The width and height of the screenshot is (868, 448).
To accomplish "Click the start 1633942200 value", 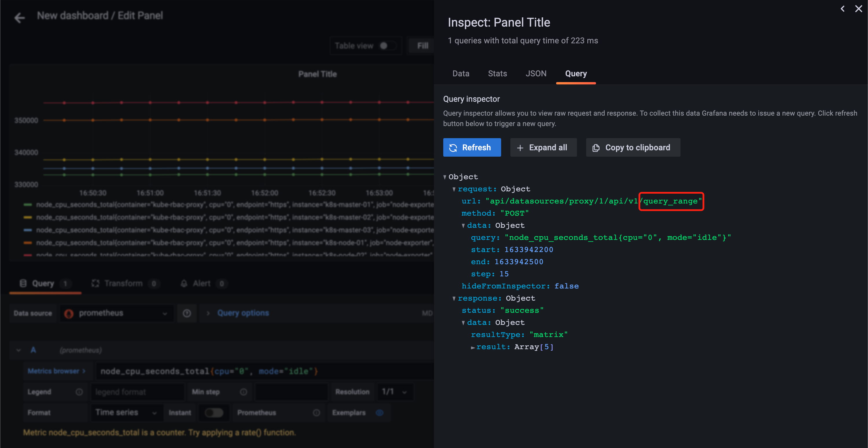I will click(528, 250).
